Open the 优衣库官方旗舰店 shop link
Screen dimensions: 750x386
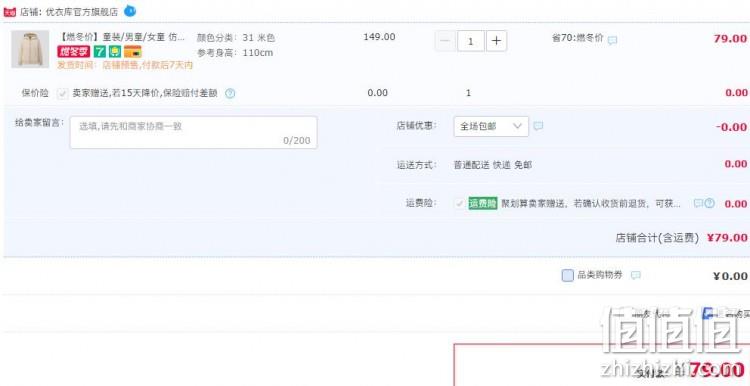pos(81,12)
